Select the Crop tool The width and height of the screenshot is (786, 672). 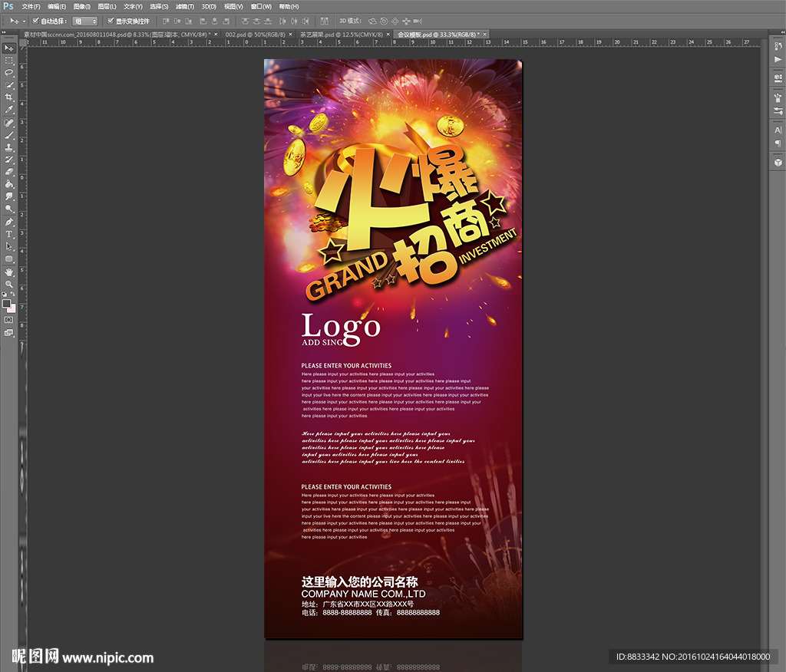pos(9,97)
